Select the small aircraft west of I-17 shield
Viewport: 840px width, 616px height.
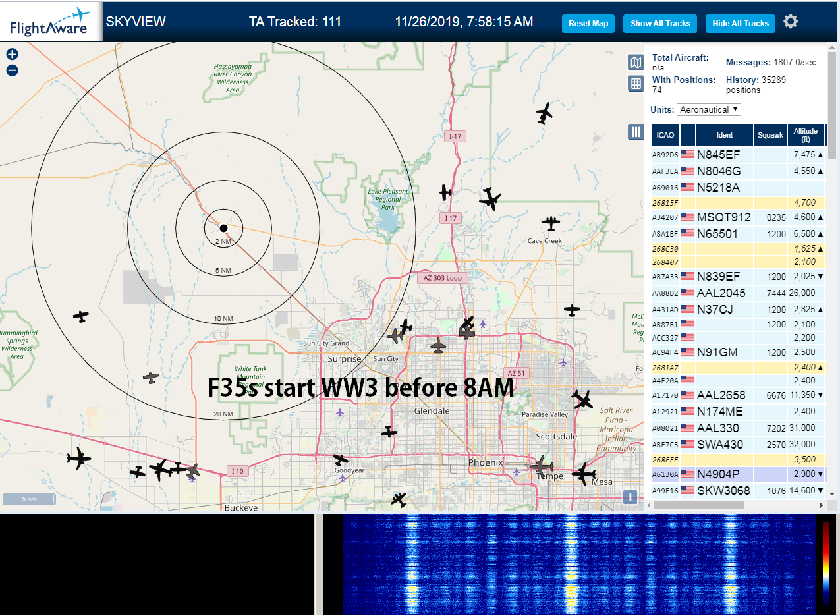[x=446, y=192]
